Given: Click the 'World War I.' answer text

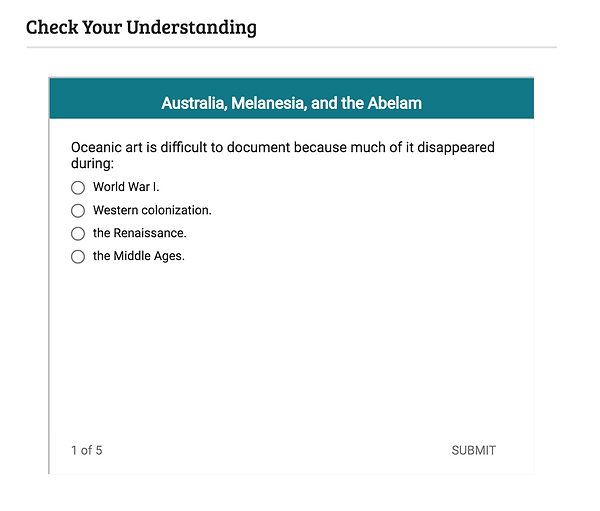Looking at the screenshot, I should point(126,187).
